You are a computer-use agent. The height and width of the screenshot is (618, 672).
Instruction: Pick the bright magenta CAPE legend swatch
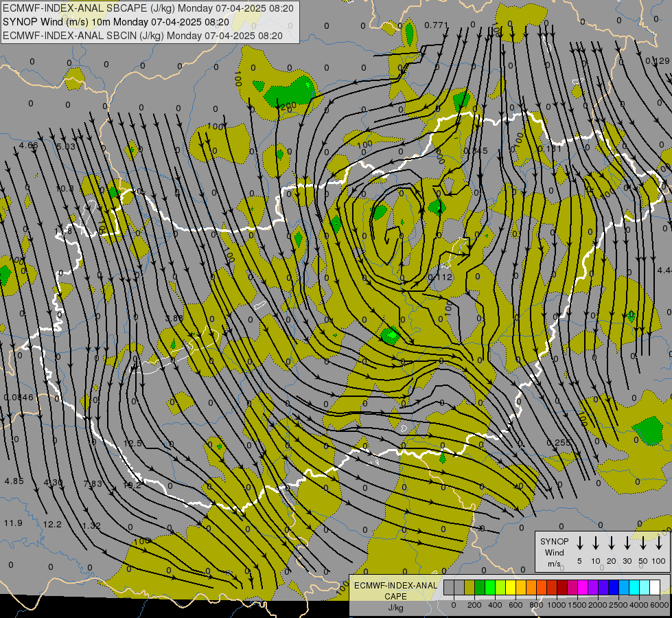click(x=583, y=587)
